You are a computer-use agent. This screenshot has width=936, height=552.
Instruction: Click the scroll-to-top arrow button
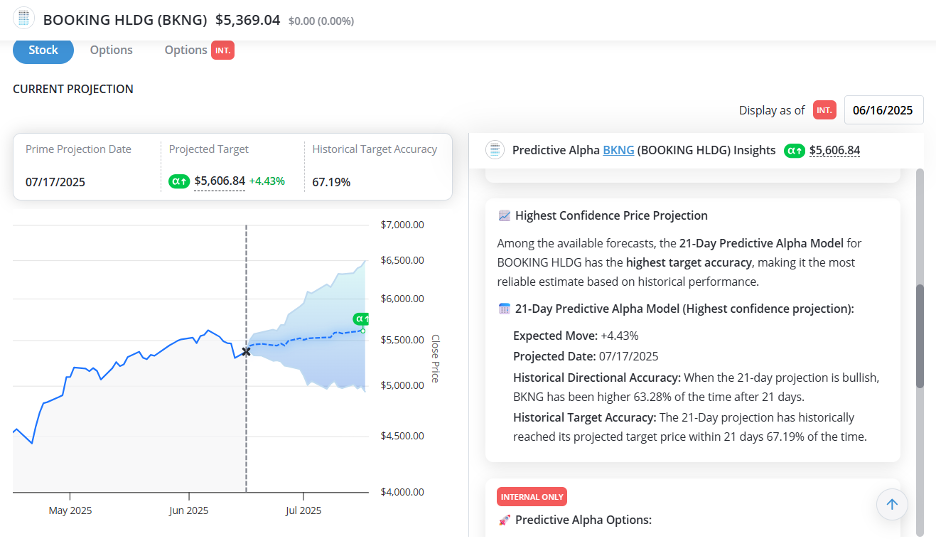892,504
